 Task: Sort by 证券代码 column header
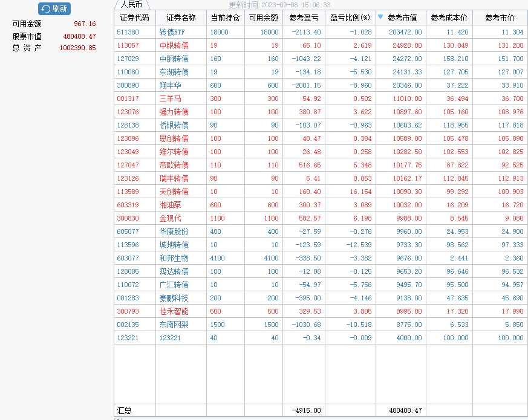(135, 18)
